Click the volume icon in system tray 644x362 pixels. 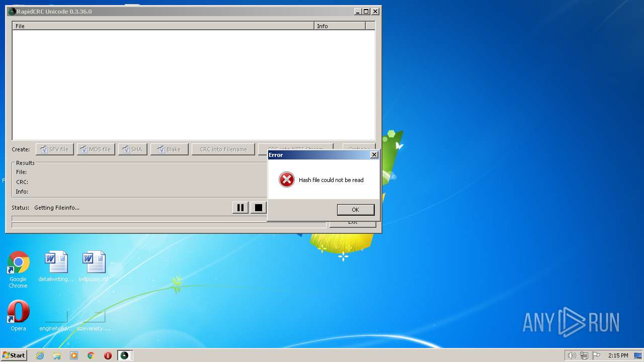click(x=572, y=355)
